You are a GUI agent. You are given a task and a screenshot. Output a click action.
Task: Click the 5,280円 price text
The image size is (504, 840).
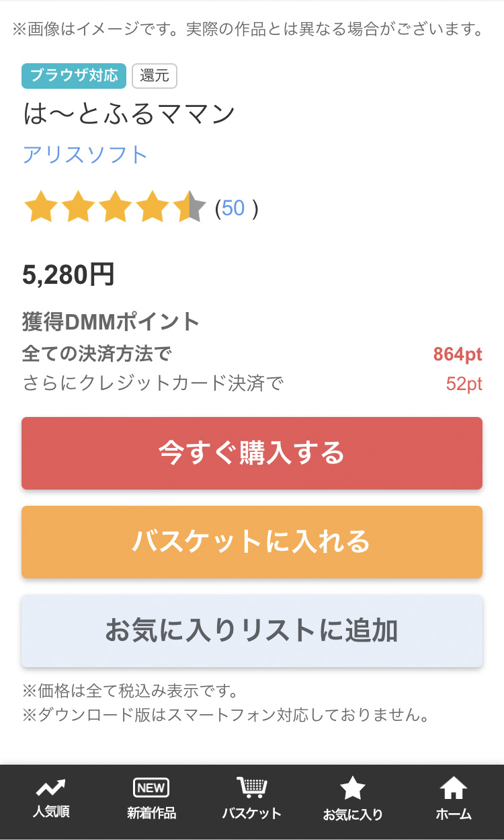coord(69,274)
